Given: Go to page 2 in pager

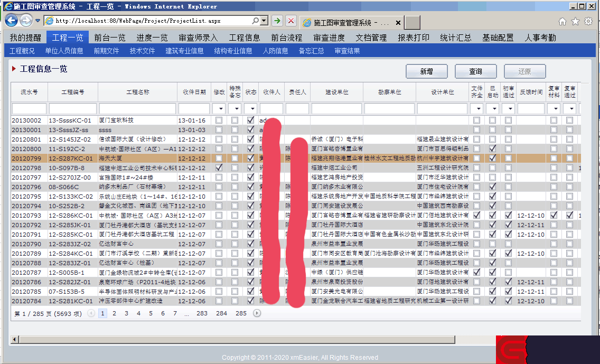Looking at the screenshot, I should pyautogui.click(x=114, y=313).
